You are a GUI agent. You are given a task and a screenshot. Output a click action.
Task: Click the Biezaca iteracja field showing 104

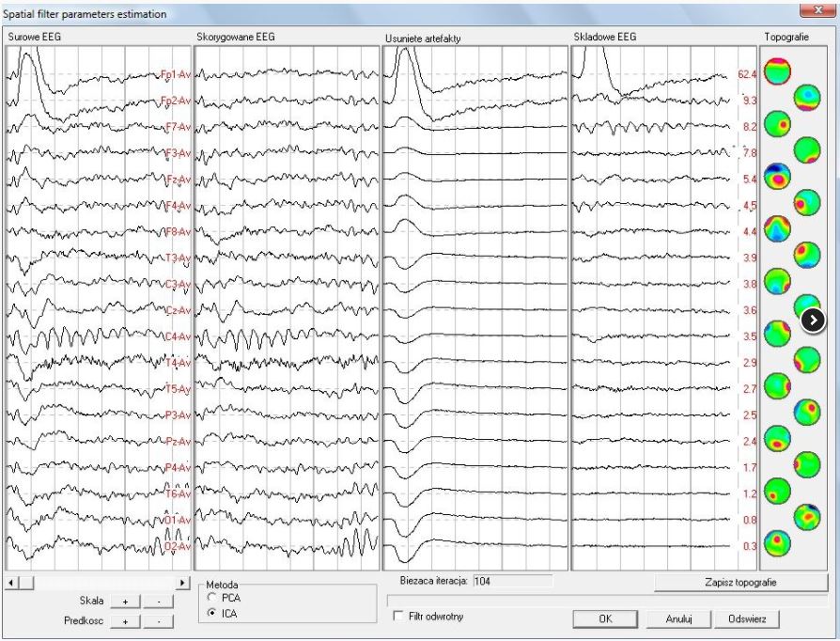[x=512, y=581]
